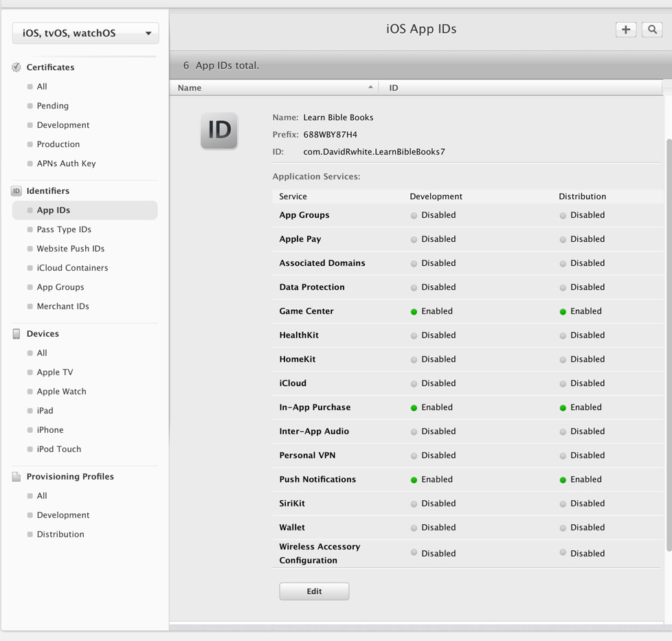Open APNs Auth Key under Certificates
This screenshot has height=641, width=672.
coord(66,164)
